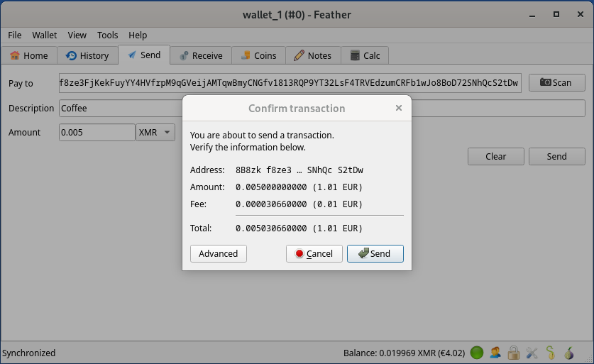Image resolution: width=594 pixels, height=364 pixels.
Task: Expand the XMR currency dropdown
Action: point(155,133)
